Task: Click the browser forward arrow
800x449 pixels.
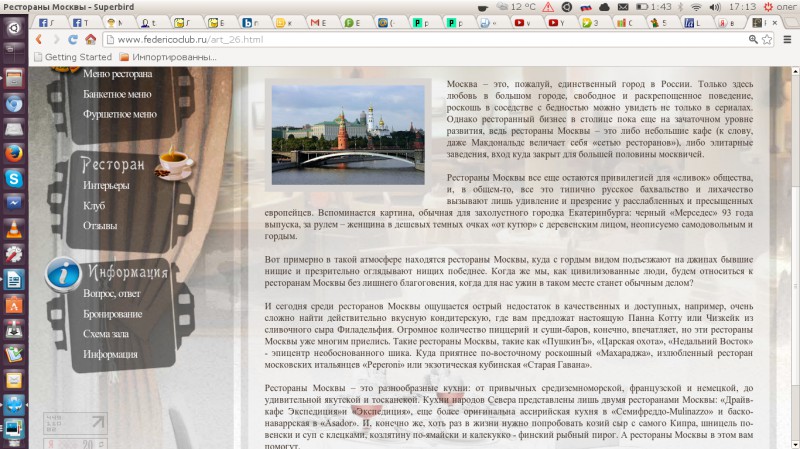Action: coord(56,39)
